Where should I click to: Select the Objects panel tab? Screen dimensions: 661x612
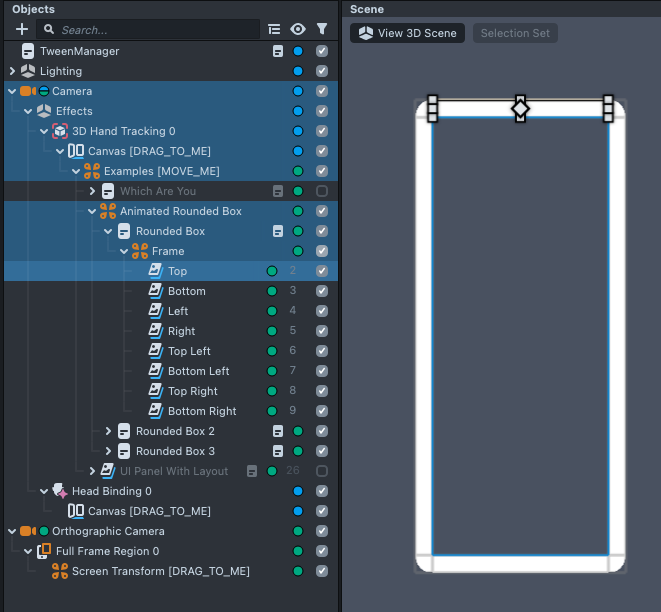coord(33,9)
